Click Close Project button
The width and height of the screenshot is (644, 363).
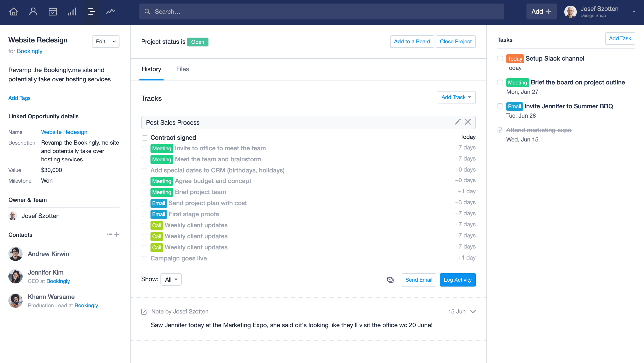click(x=456, y=41)
